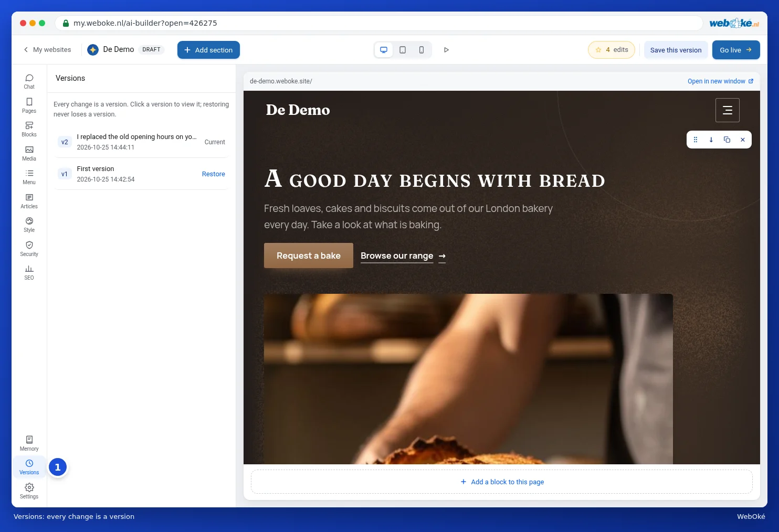Viewport: 779px width, 532px height.
Task: Click the De Demo site name in header
Action: point(119,49)
